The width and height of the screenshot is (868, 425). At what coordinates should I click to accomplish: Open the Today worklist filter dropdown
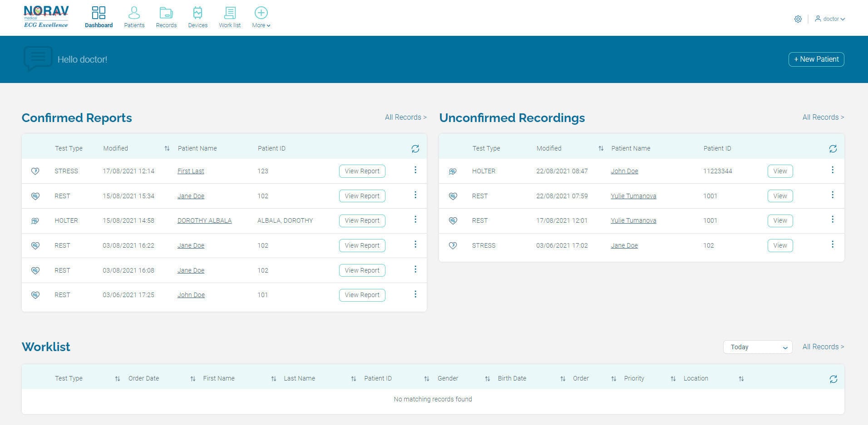(757, 347)
